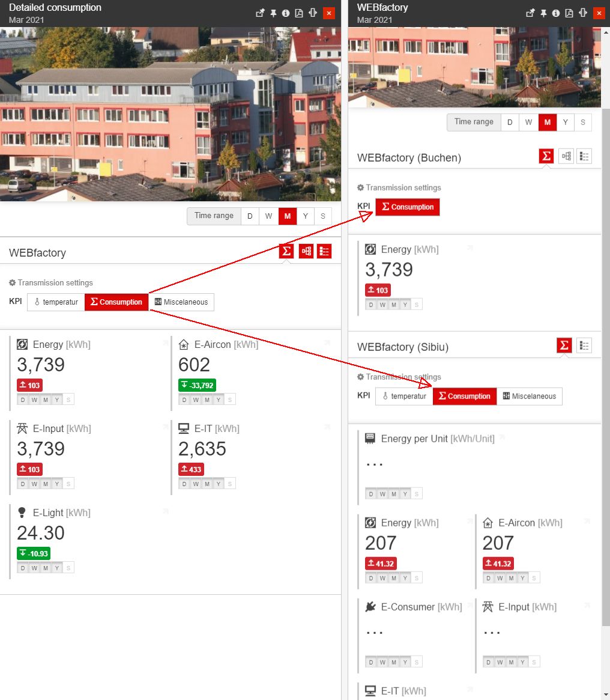Click the PDF export icon in Detailed consumption header
This screenshot has width=610, height=700.
pos(299,13)
